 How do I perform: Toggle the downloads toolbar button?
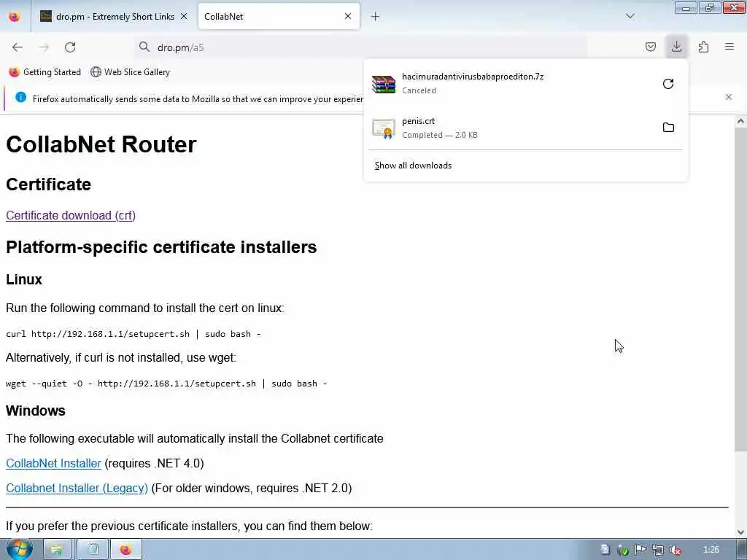(676, 47)
